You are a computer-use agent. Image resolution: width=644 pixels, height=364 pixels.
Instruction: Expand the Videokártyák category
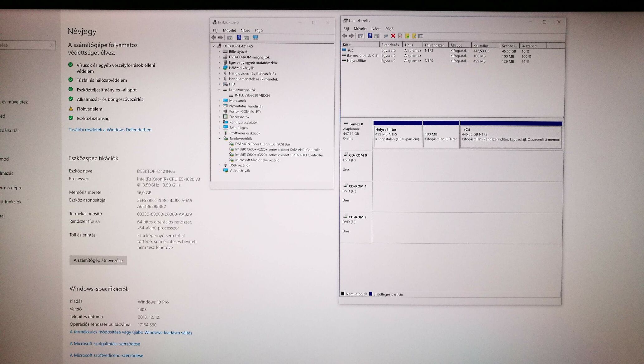(x=220, y=171)
